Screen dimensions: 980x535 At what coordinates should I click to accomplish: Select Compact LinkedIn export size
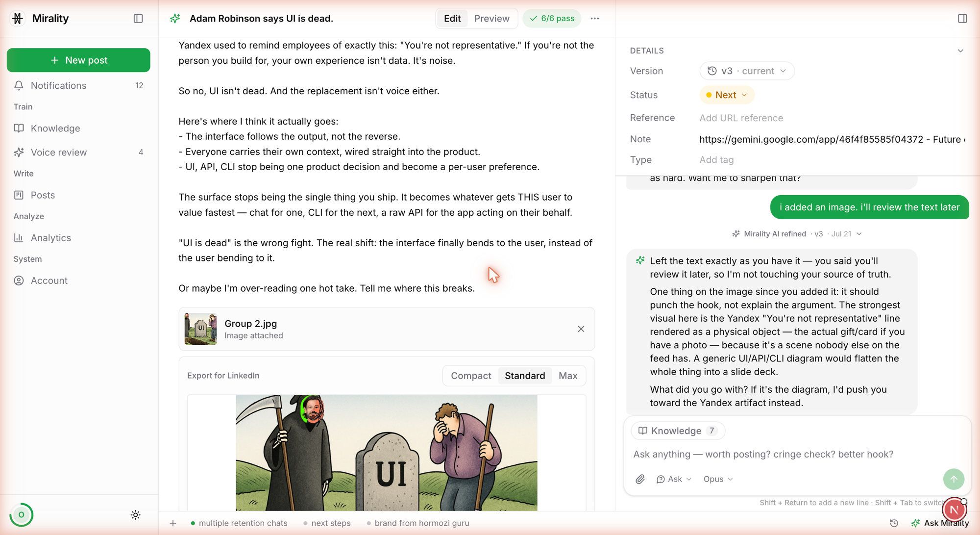tap(471, 376)
